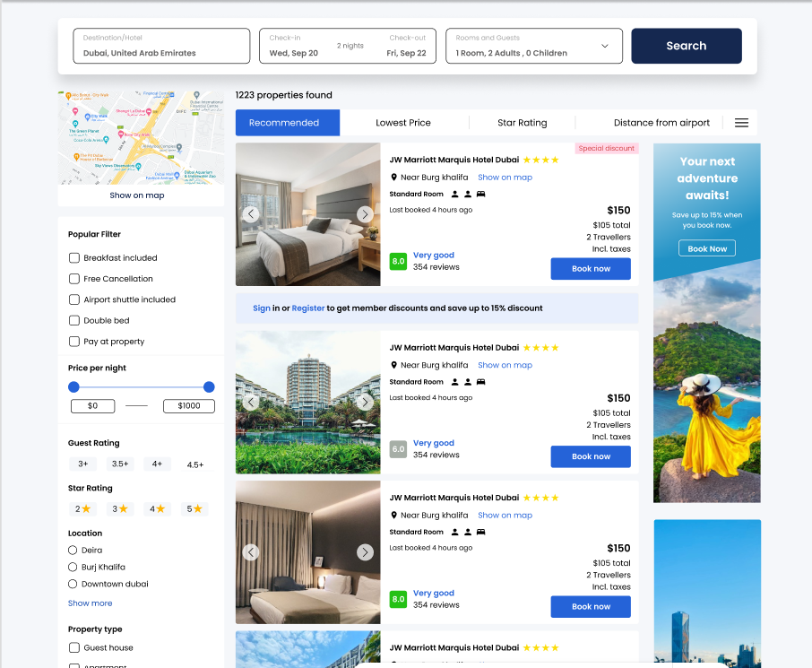Tick the Double bed checkbox
Image resolution: width=812 pixels, height=668 pixels.
74,320
